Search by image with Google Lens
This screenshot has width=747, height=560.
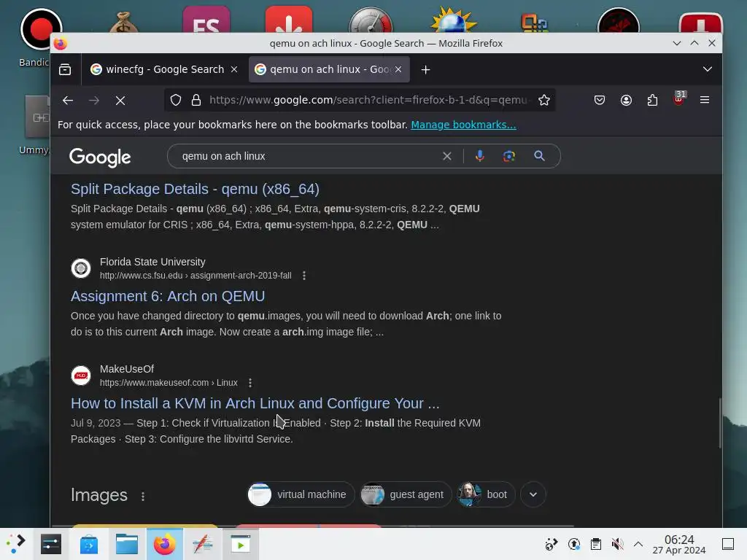pos(508,156)
